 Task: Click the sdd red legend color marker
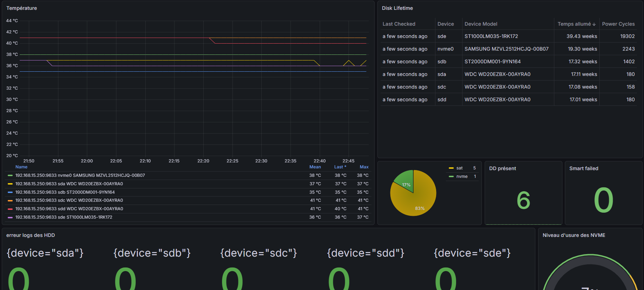click(10, 209)
